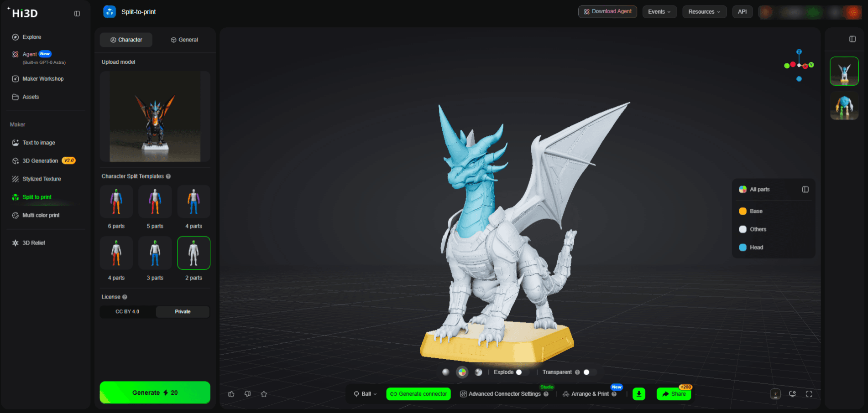Show help for Character Split Templates
Viewport: 868px width, 413px height.
coord(168,176)
